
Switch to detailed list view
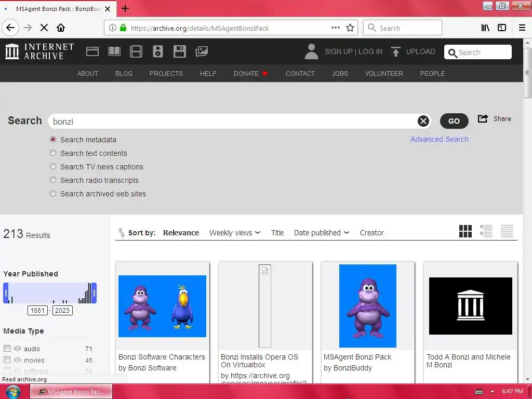(x=486, y=231)
